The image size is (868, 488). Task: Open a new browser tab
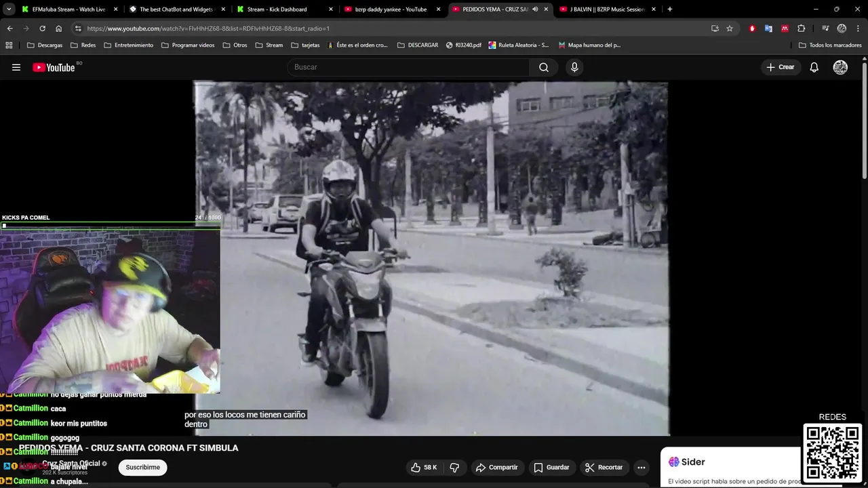[670, 9]
